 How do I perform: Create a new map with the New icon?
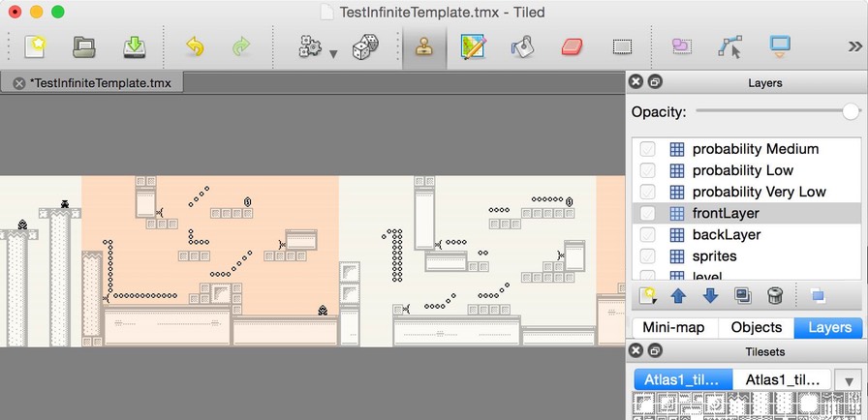34,47
